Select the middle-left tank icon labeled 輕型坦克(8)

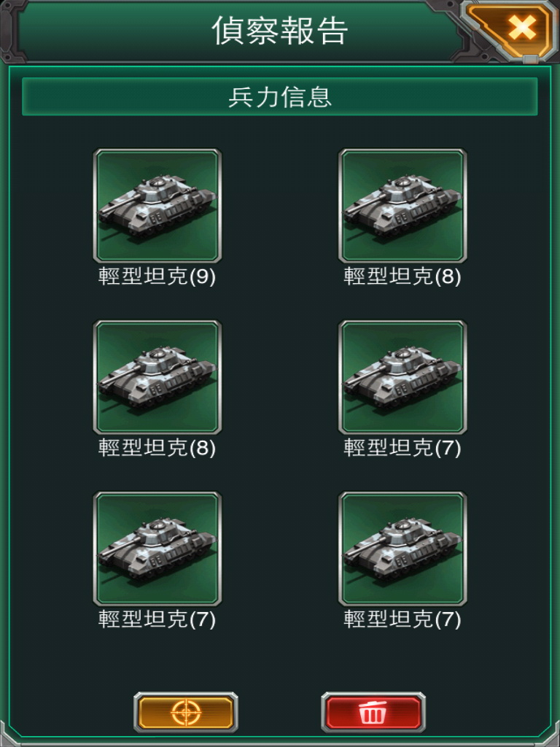tap(157, 377)
